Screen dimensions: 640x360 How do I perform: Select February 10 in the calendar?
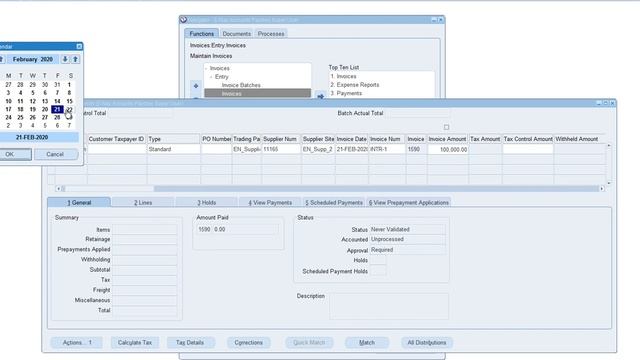coord(8,101)
